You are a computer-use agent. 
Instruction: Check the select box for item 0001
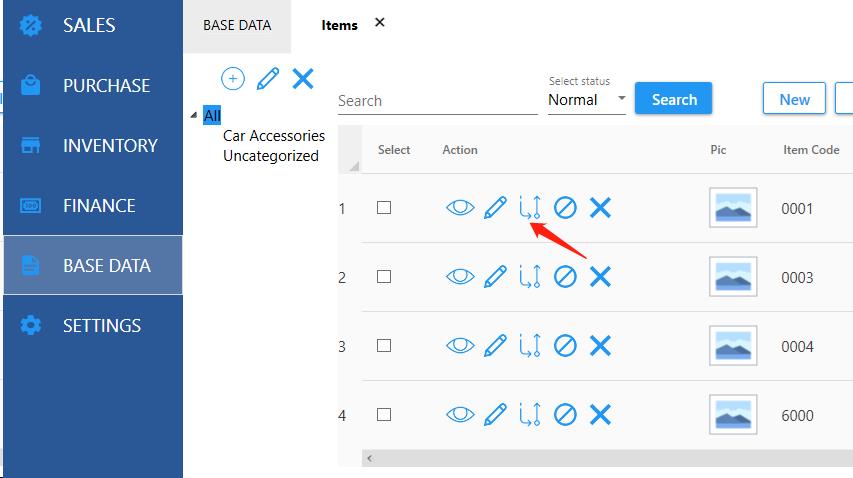coord(384,208)
